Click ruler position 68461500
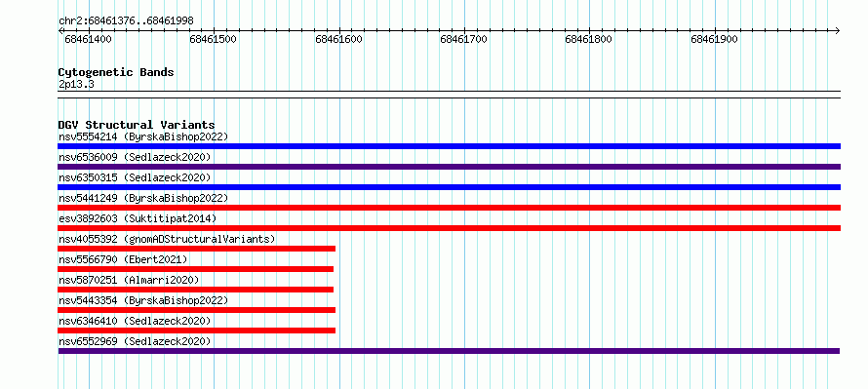The image size is (868, 389). click(214, 39)
